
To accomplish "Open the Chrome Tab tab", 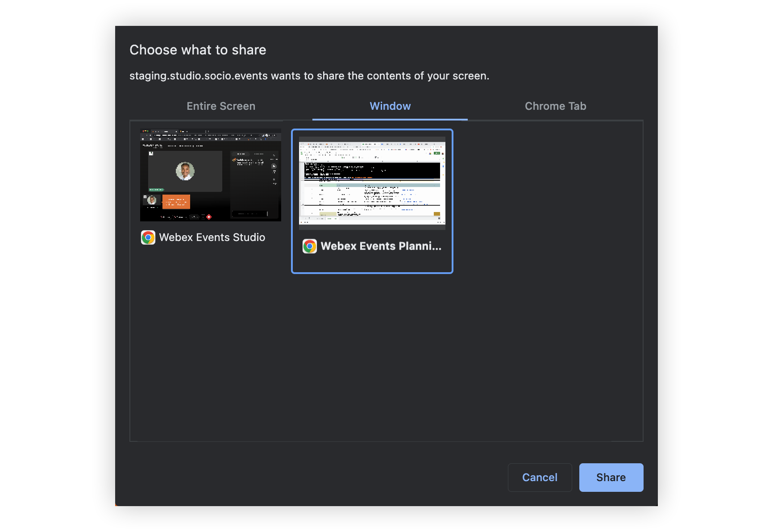I will [x=555, y=106].
